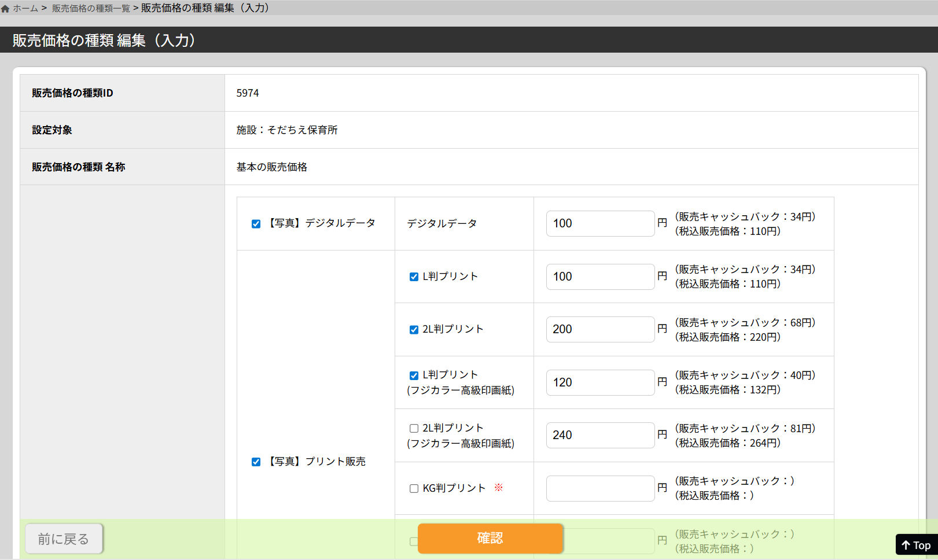Image resolution: width=938 pixels, height=560 pixels.
Task: Uncheck L判プリント フジカラー高級印画紙 checkbox
Action: 414,375
